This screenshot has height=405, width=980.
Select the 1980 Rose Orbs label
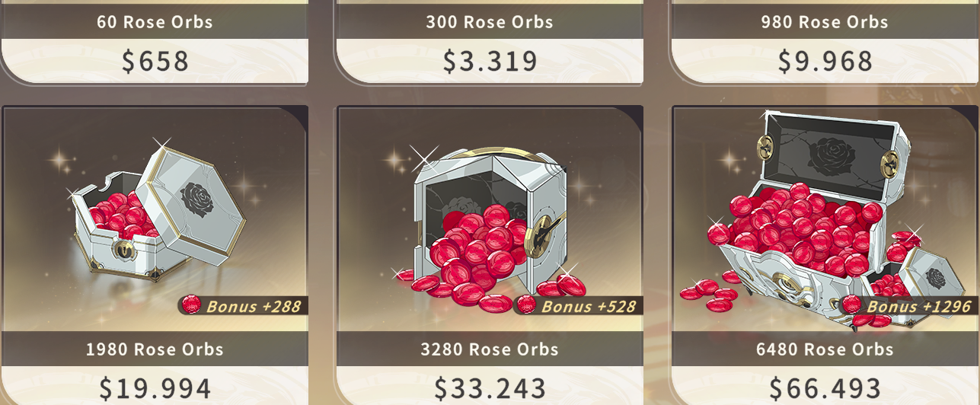tap(155, 349)
